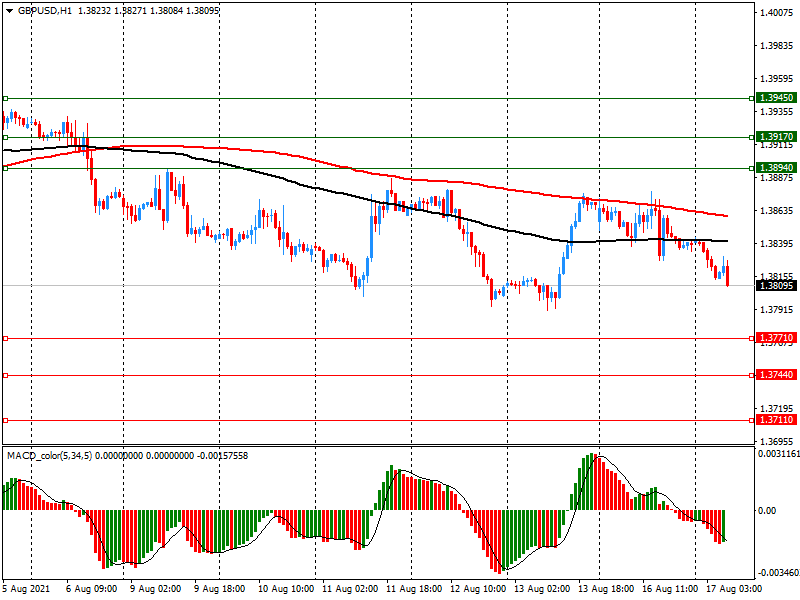The image size is (800, 600).
Task: Click the red horizontal line at 1.37440
Action: pos(378,376)
